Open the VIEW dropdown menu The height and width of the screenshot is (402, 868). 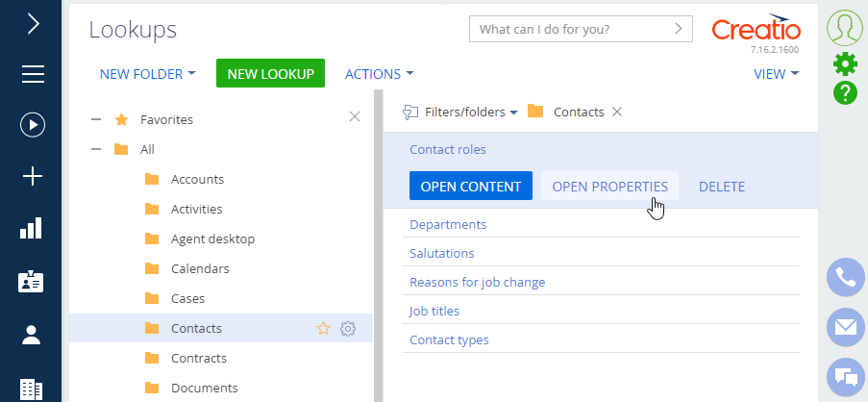[776, 74]
